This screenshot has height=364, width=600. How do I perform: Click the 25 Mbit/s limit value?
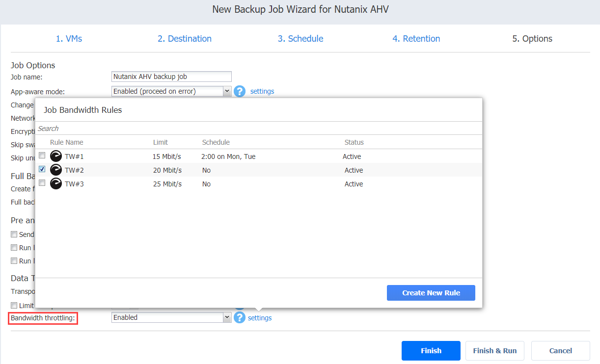click(167, 184)
